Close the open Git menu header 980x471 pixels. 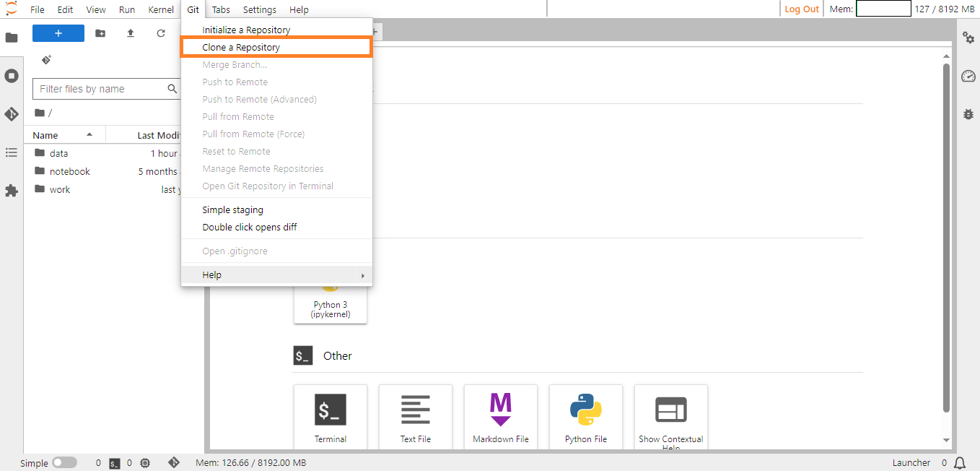click(193, 9)
